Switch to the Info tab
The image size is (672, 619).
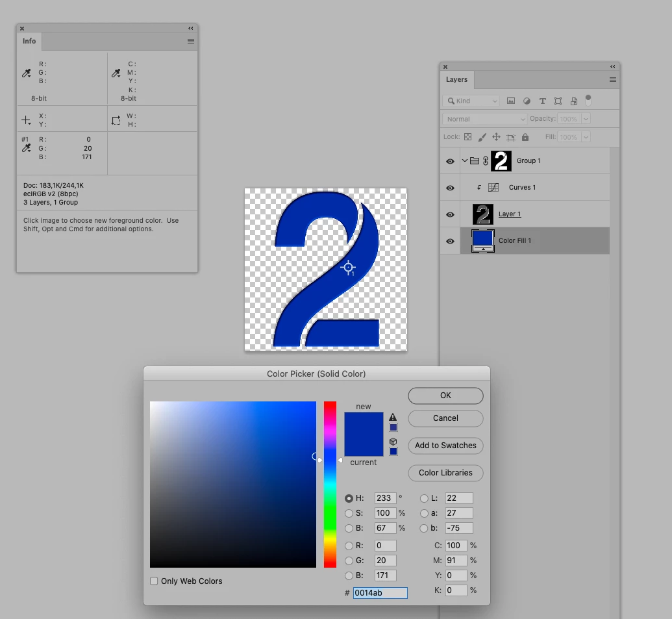pyautogui.click(x=29, y=41)
